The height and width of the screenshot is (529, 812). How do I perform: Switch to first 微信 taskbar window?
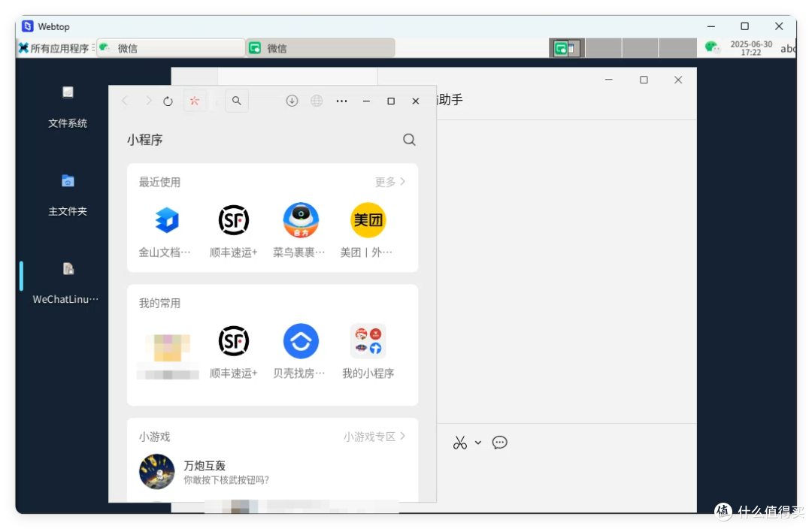pyautogui.click(x=171, y=48)
